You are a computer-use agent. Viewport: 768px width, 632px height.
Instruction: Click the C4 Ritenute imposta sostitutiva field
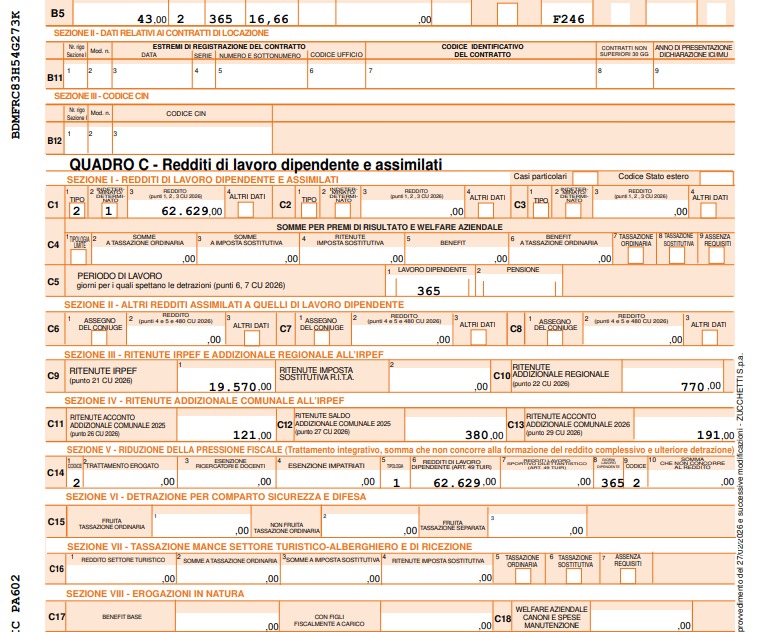(x=352, y=255)
